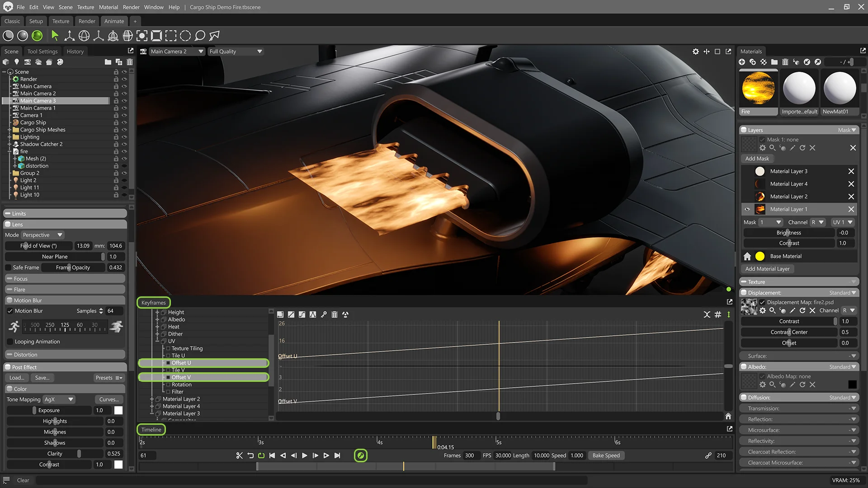Click the trash icon in the Scene panel
The height and width of the screenshot is (488, 868).
pyautogui.click(x=130, y=62)
